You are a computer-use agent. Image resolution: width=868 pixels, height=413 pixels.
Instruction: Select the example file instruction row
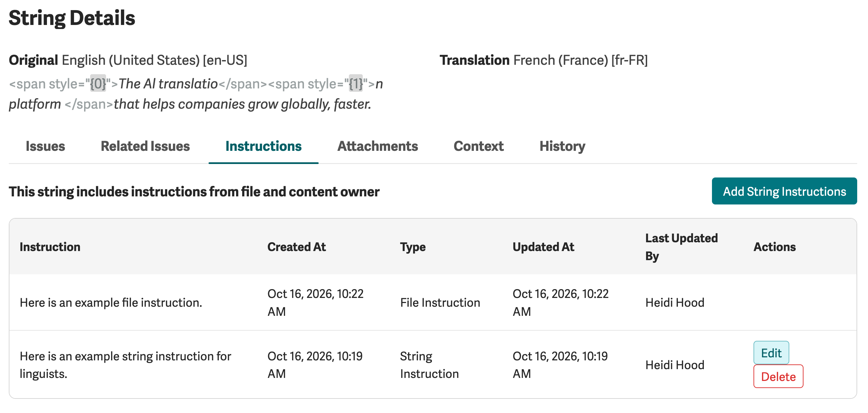[x=433, y=302]
